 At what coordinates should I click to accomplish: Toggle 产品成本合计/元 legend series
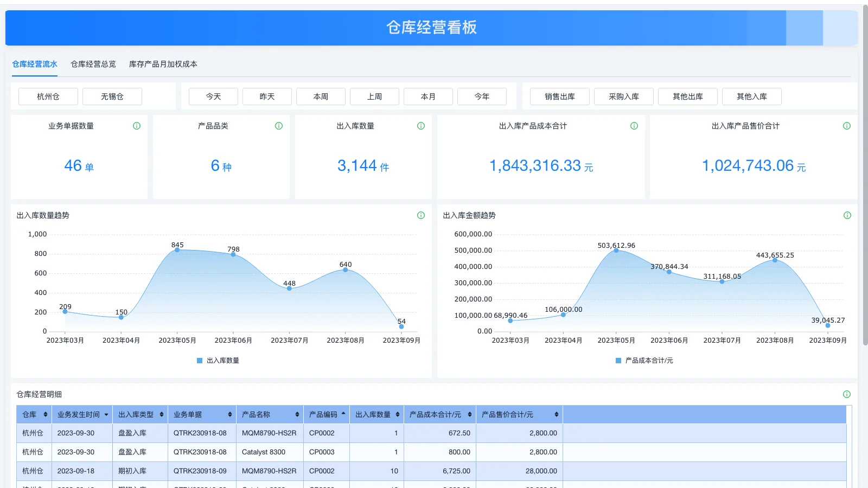[x=644, y=361]
